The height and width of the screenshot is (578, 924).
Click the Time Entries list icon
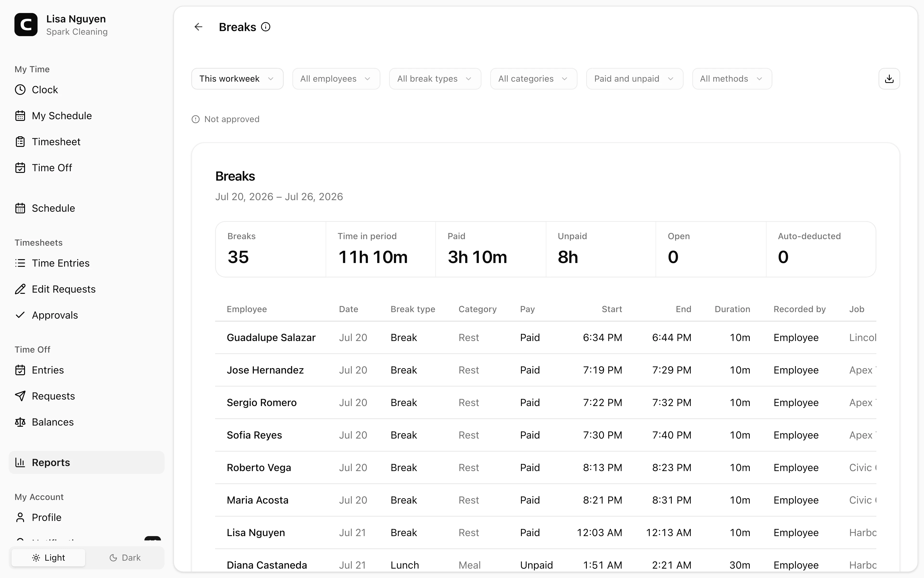pyautogui.click(x=20, y=263)
